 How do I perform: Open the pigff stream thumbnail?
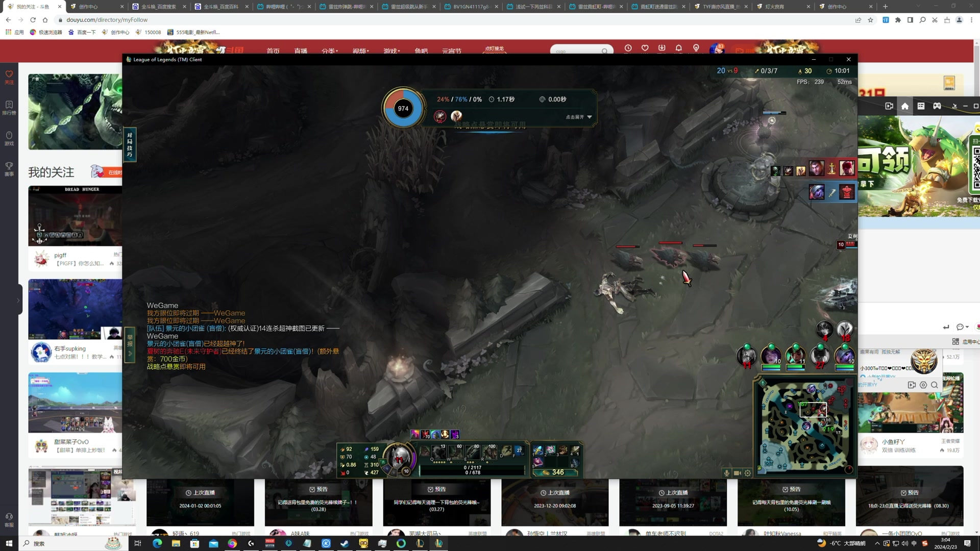click(75, 215)
